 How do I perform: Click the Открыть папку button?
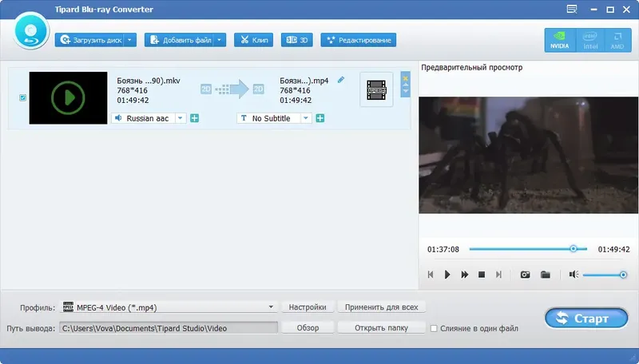382,328
